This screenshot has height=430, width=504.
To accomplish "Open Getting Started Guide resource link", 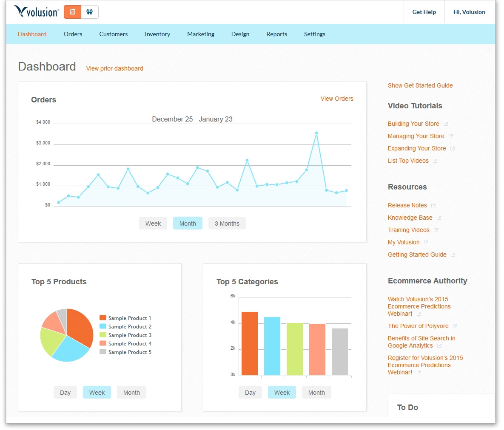I will tap(417, 255).
